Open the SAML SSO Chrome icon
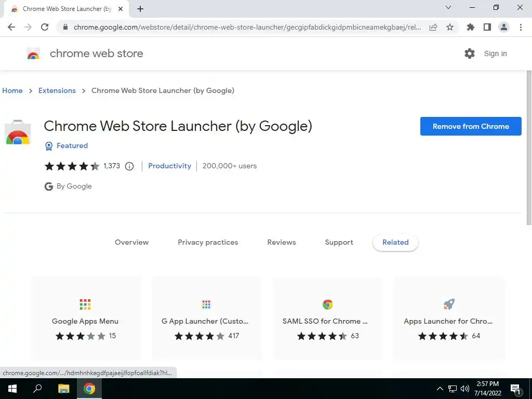Screen dimensions: 532x399 click(x=327, y=304)
